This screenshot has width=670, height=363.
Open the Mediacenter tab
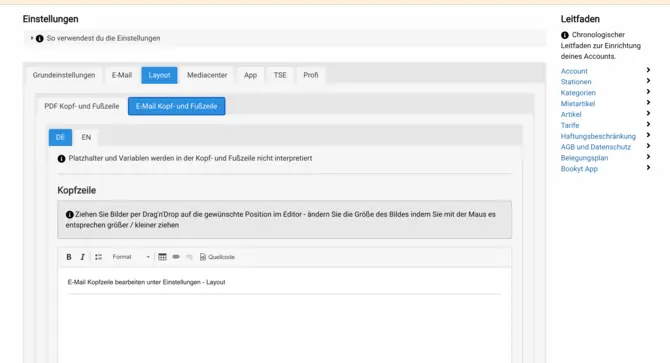pos(207,75)
